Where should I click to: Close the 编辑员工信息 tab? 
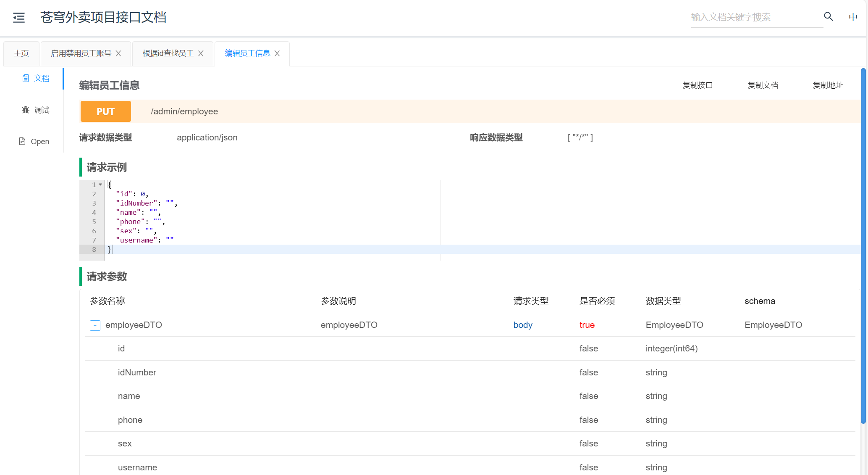(277, 53)
